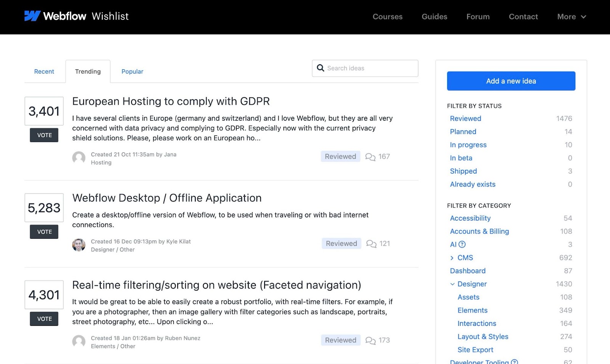
Task: Vote for Webflow Desktop Offline Application
Action: point(44,232)
